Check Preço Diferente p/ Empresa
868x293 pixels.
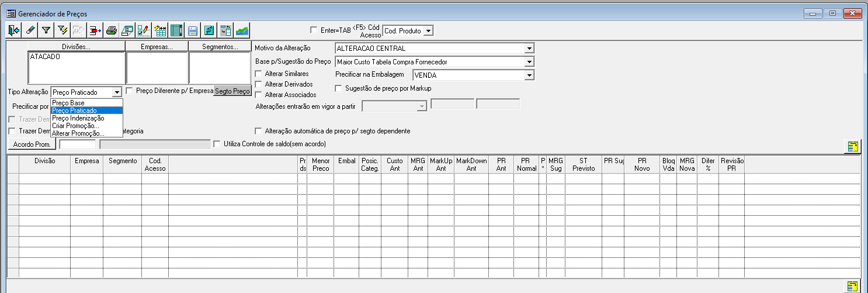(x=130, y=91)
